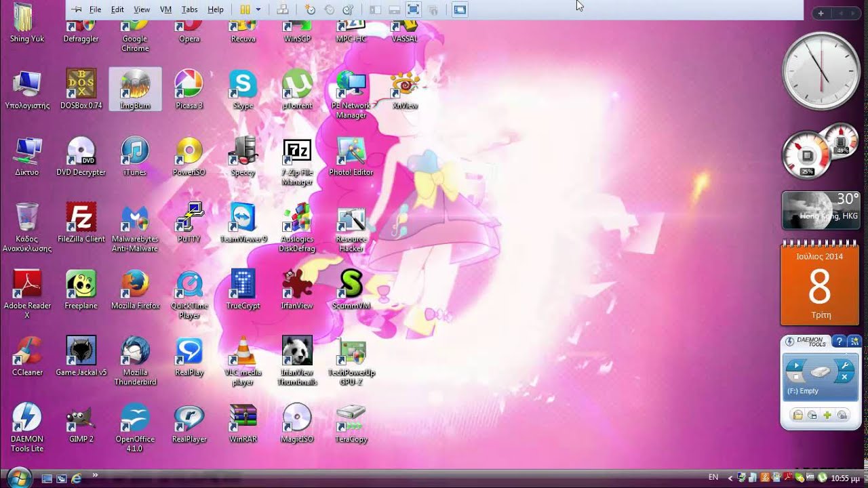Image resolution: width=868 pixels, height=488 pixels.
Task: Select the Mozilla Thunderbird icon
Action: (135, 361)
